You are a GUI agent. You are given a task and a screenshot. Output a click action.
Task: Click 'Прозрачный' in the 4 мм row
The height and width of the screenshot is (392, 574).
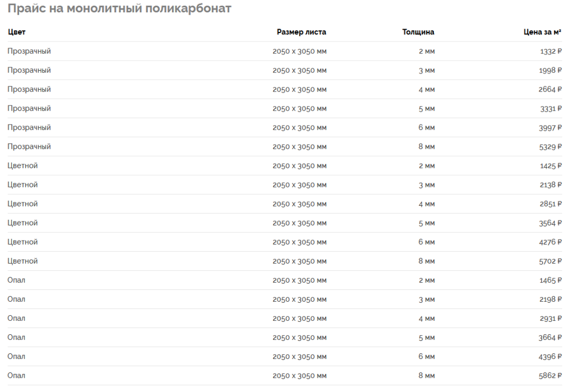click(29, 90)
